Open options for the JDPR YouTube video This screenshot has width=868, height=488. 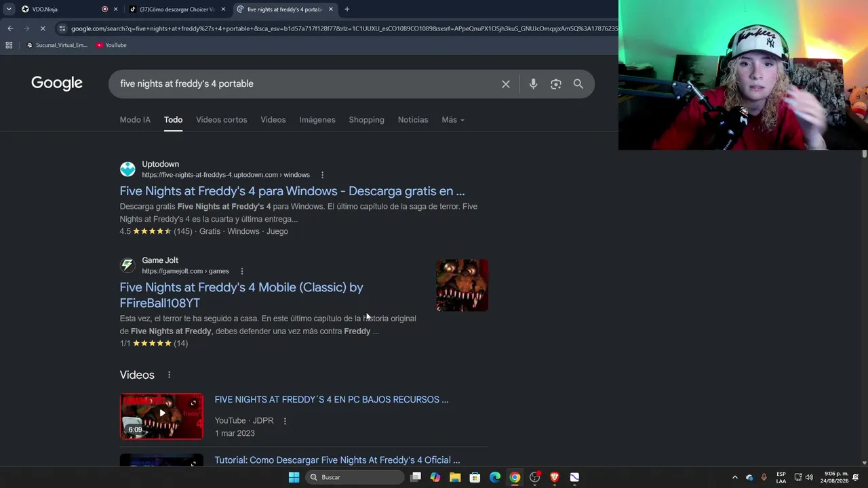tap(285, 421)
